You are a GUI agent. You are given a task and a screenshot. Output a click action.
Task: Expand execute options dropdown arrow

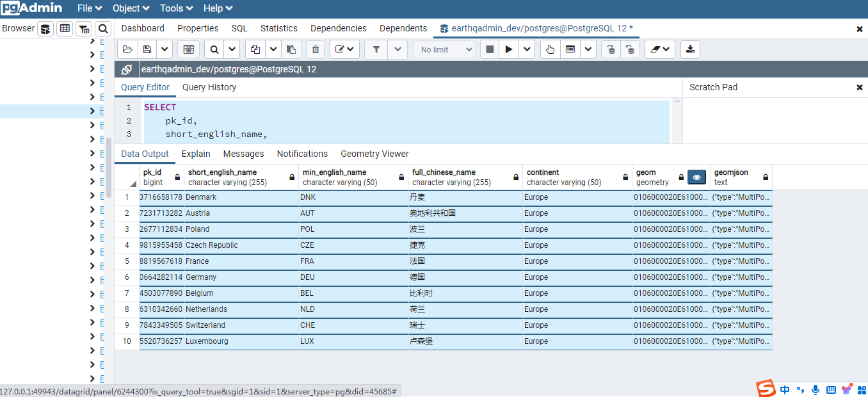[527, 49]
